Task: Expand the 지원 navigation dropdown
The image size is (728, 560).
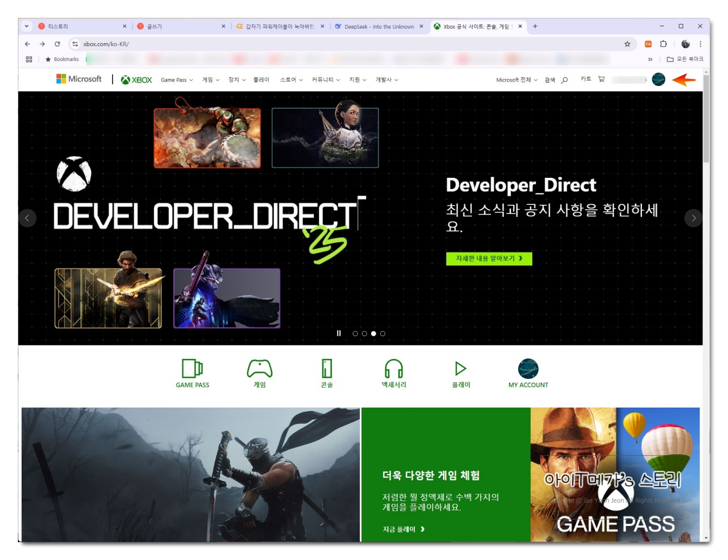Action: pyautogui.click(x=358, y=80)
